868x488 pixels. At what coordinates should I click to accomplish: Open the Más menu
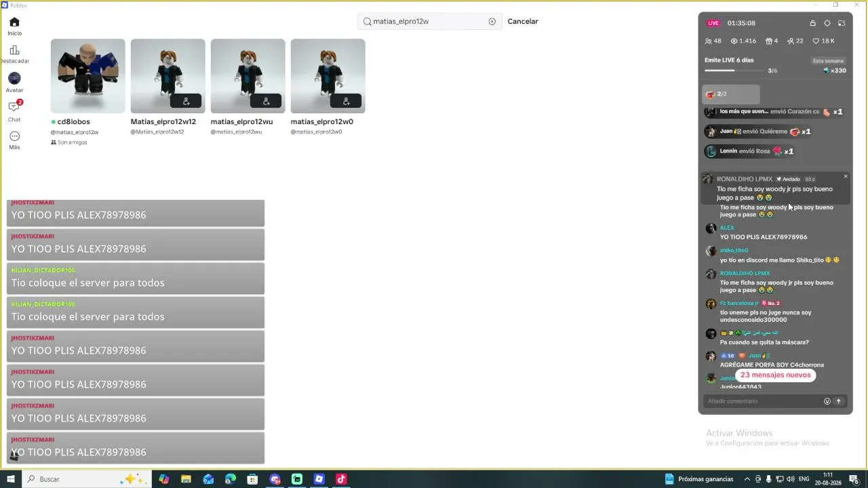click(14, 140)
